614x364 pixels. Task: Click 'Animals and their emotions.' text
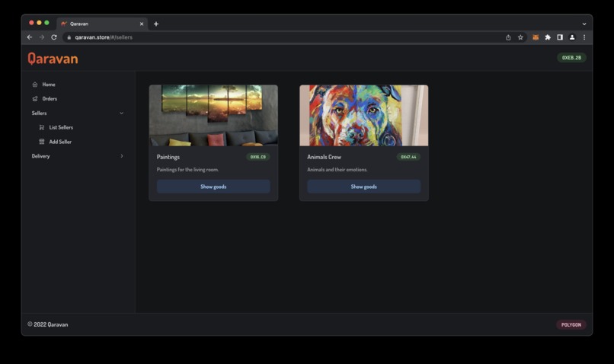(337, 170)
